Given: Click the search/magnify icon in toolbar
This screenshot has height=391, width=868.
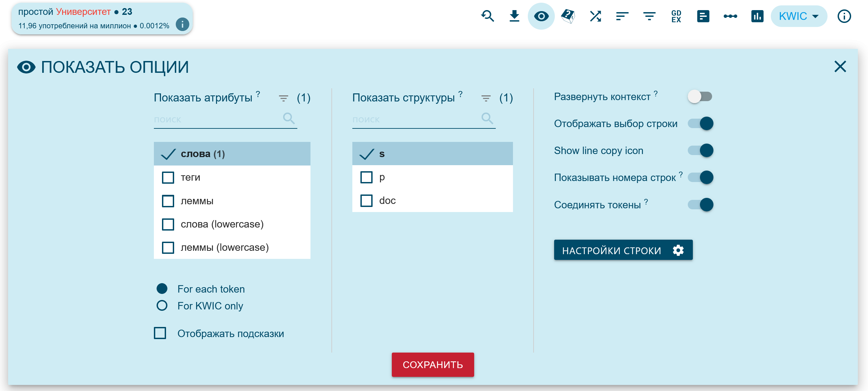Looking at the screenshot, I should point(487,15).
